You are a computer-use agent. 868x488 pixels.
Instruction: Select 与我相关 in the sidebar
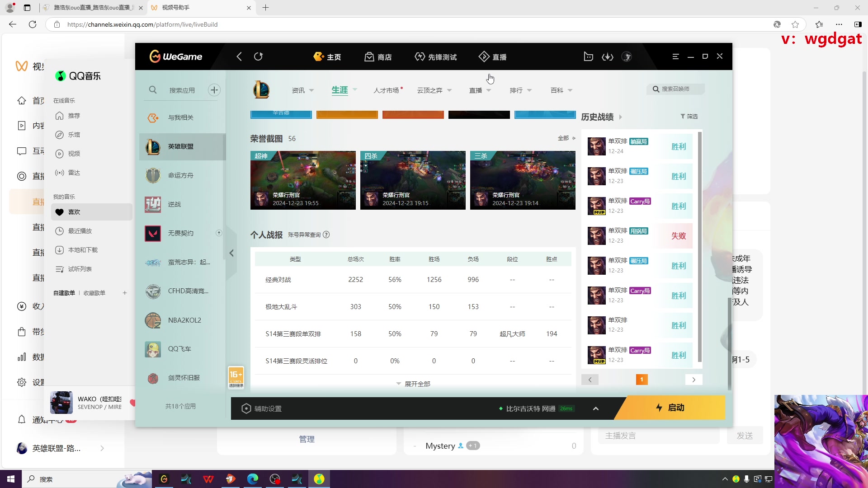183,117
